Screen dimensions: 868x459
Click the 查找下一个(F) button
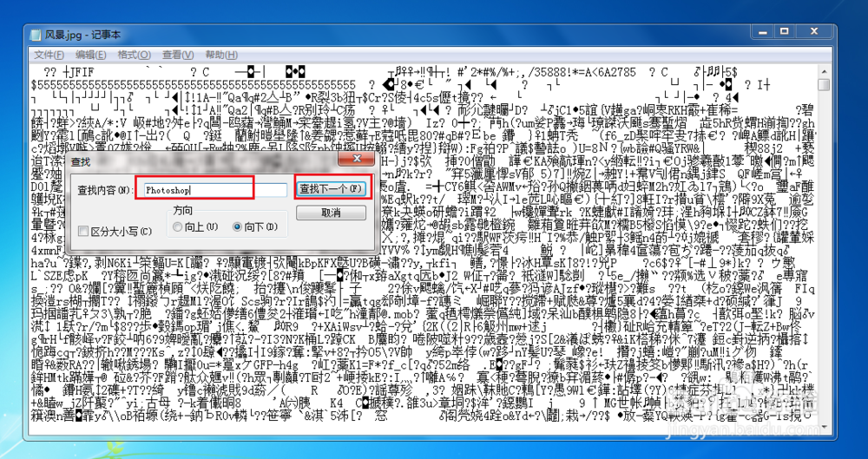coord(331,189)
